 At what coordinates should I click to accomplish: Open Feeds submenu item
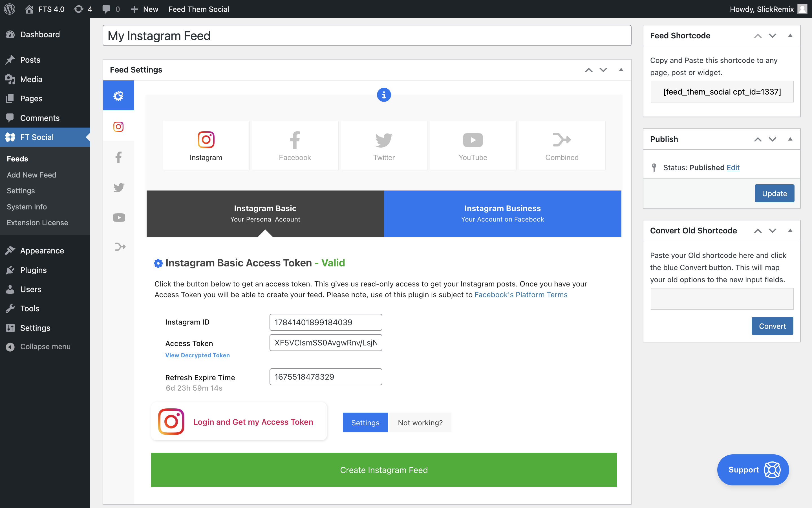[17, 159]
